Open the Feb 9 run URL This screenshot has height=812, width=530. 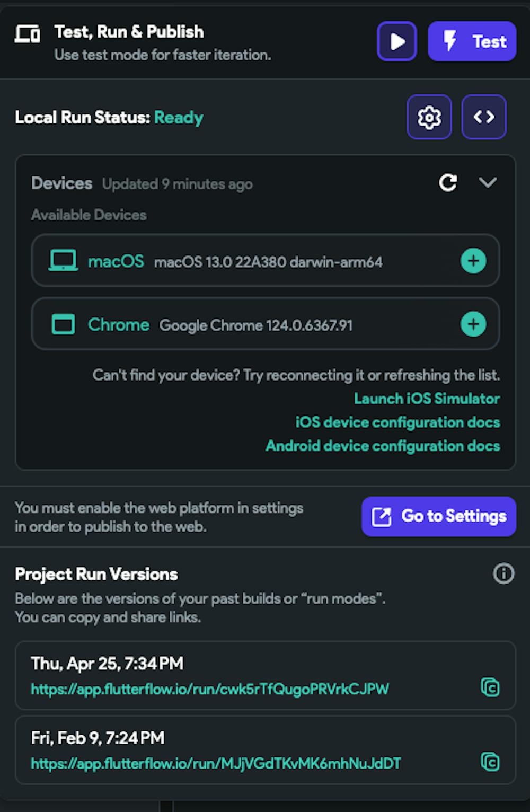(216, 764)
